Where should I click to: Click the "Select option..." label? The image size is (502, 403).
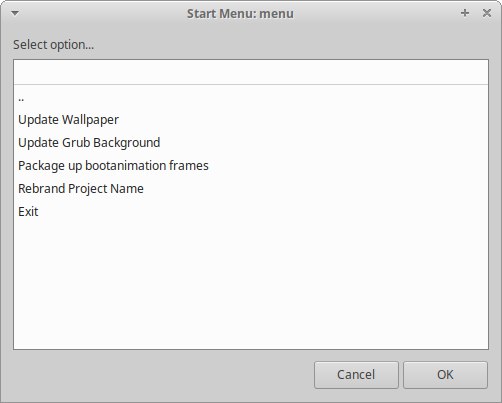[x=53, y=45]
